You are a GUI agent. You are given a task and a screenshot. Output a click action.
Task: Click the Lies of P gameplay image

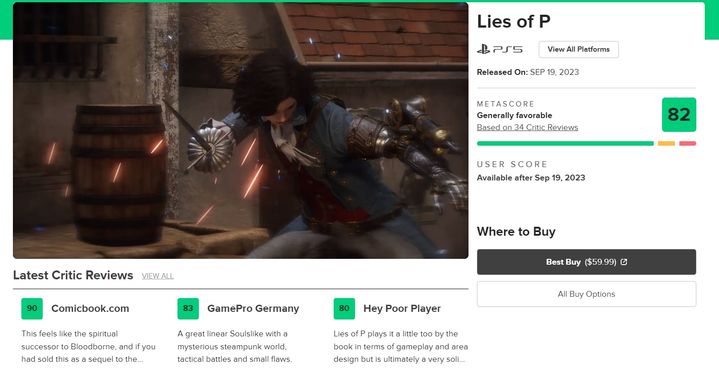pyautogui.click(x=241, y=131)
